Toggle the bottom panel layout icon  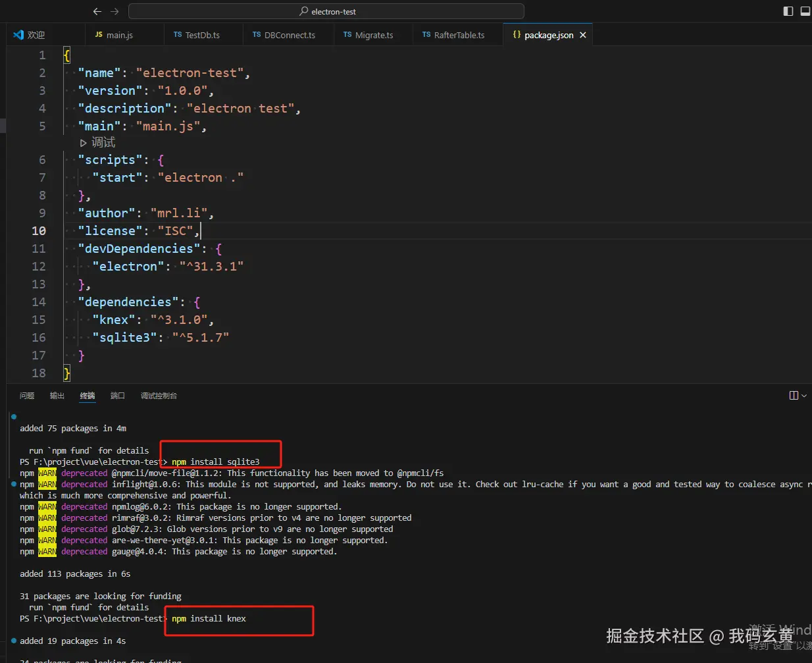pyautogui.click(x=805, y=11)
